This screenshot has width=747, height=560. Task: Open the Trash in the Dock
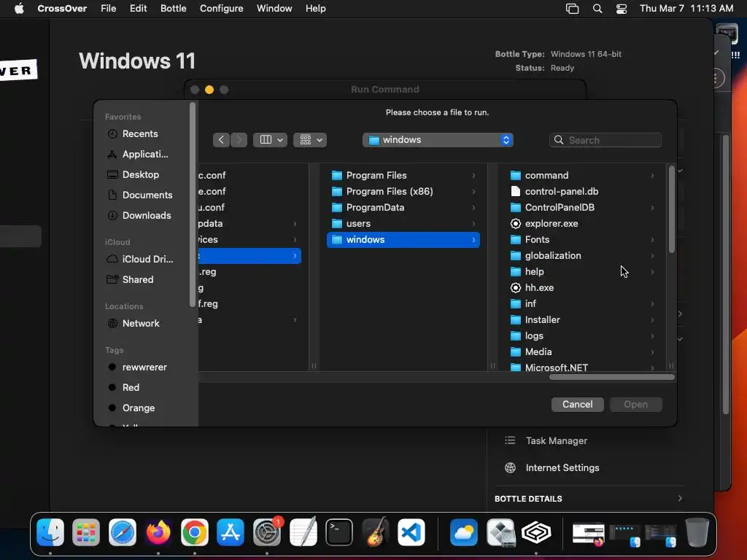point(697,532)
